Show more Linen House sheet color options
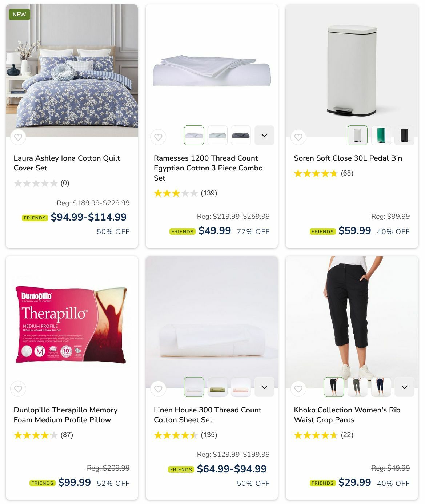Viewport: 425px width, 504px height. point(264,387)
